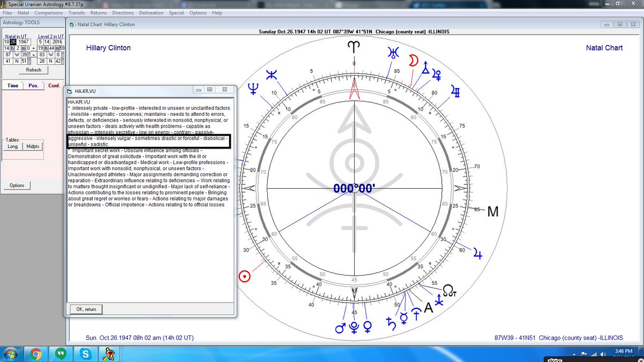Click the natal longitude degrees field 87
This screenshot has height=362, width=644.
coord(8,55)
